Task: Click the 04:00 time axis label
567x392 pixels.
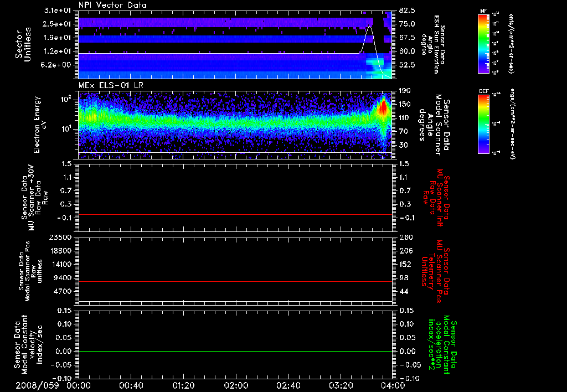Action: pos(393,385)
